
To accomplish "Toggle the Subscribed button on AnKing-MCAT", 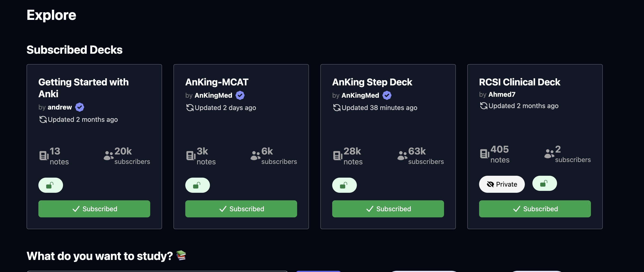I will 241,209.
